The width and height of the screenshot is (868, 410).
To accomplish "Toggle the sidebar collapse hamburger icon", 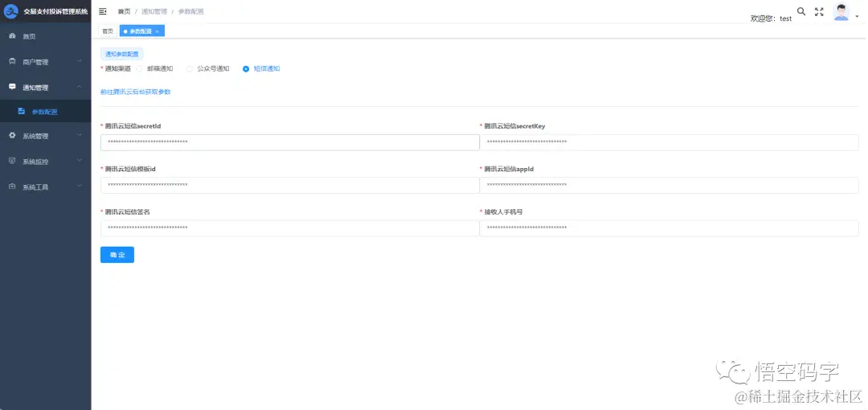I will coord(102,11).
